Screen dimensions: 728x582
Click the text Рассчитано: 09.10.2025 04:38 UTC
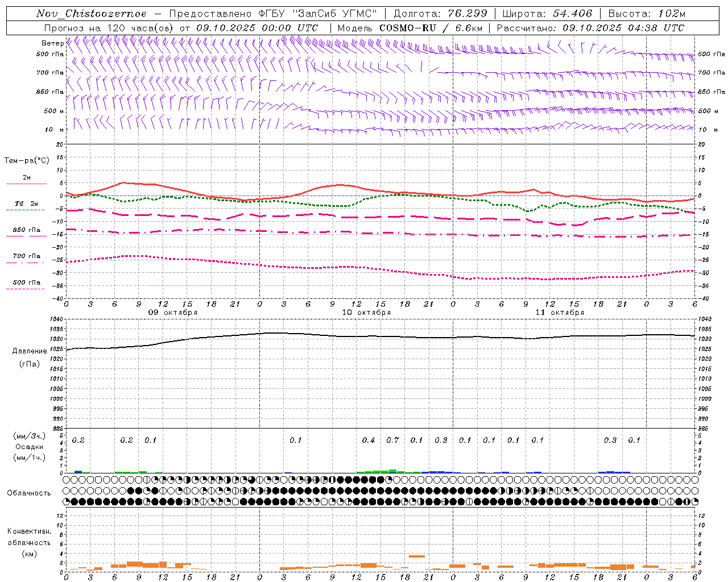point(590,28)
